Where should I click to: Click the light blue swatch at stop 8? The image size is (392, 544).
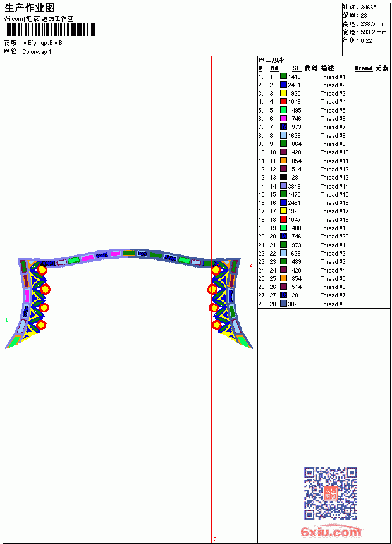pyautogui.click(x=283, y=135)
